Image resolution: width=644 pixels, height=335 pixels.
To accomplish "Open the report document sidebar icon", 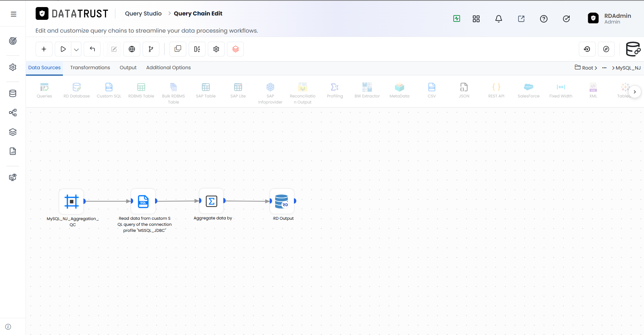I will click(x=13, y=151).
